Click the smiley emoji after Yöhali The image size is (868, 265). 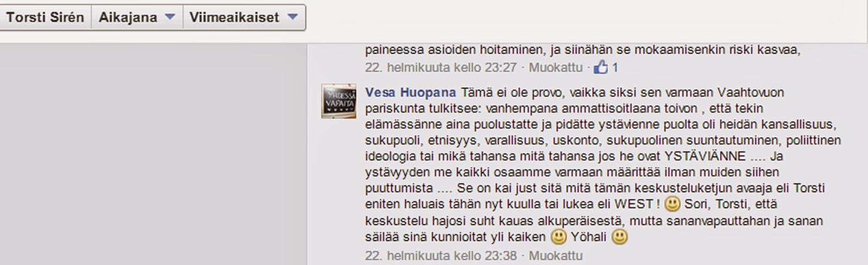(x=620, y=237)
